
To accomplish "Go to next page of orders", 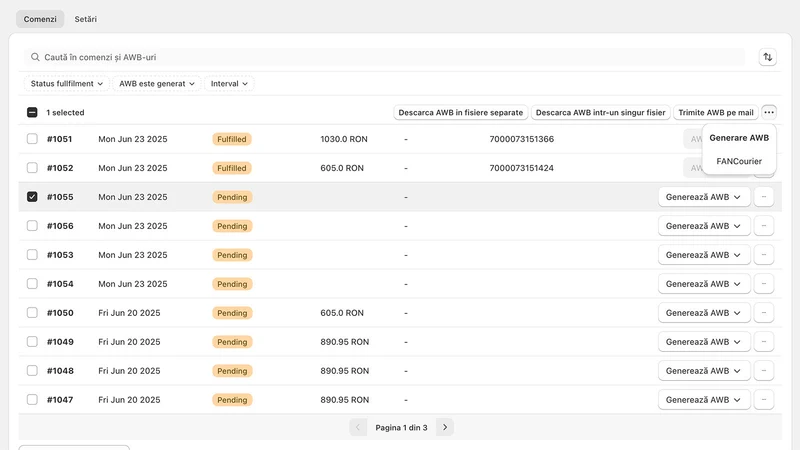I will coord(445,428).
